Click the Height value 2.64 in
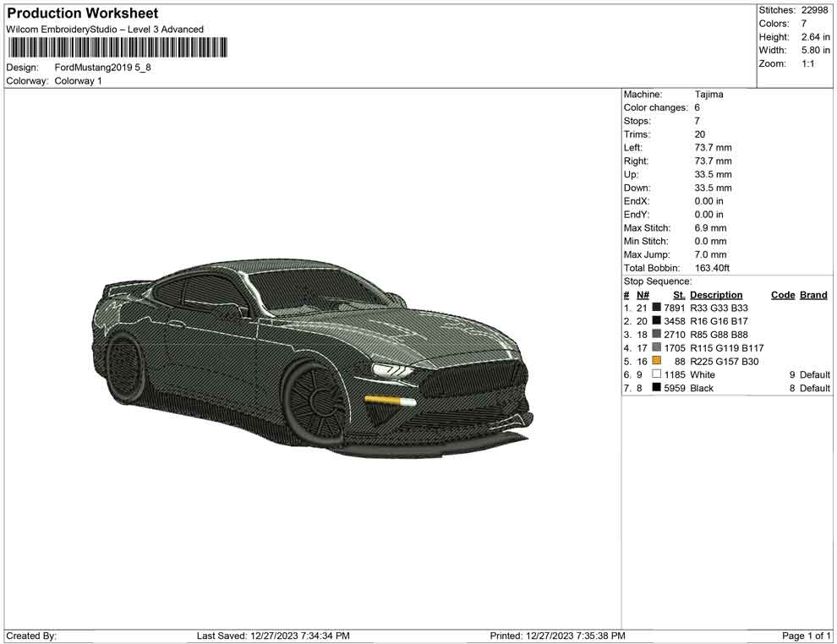The width and height of the screenshot is (837, 644). coord(815,37)
